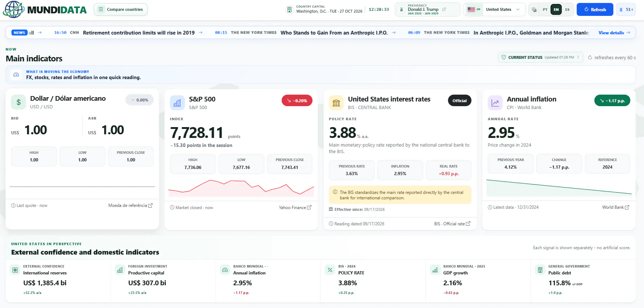Switch language to ES
Image resolution: width=644 pixels, height=308 pixels.
[x=567, y=9]
